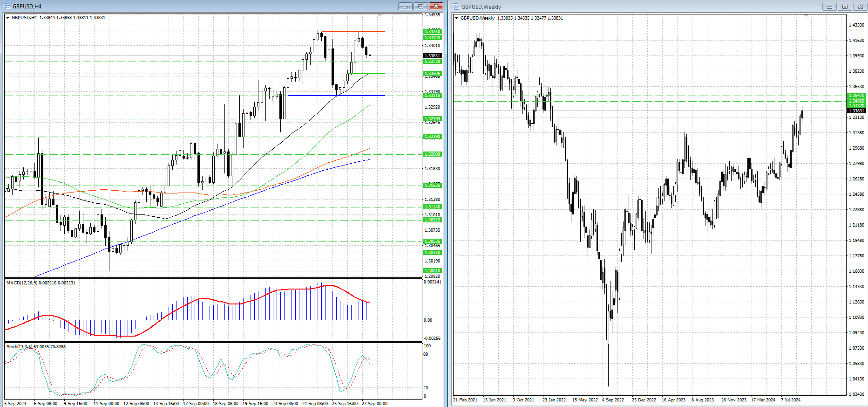
Task: Click the '4 Sep 2022' date on Weekly axis
Action: 613,400
